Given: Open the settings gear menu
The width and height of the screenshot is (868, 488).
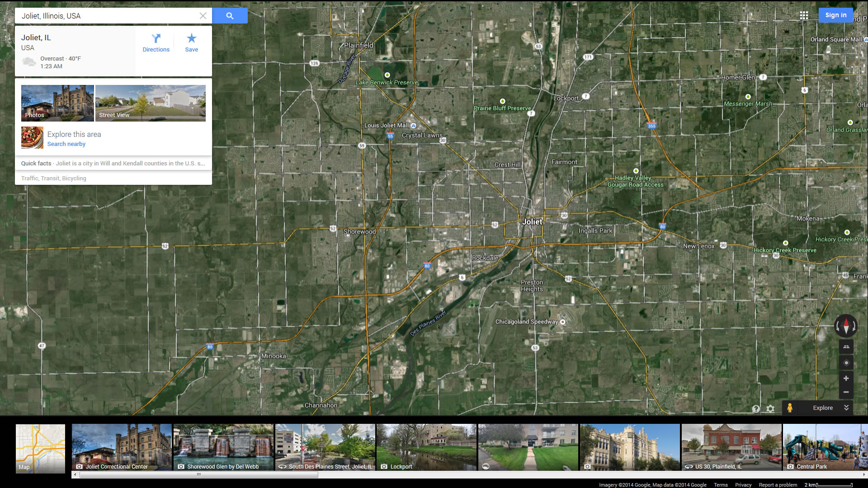Looking at the screenshot, I should [x=770, y=408].
